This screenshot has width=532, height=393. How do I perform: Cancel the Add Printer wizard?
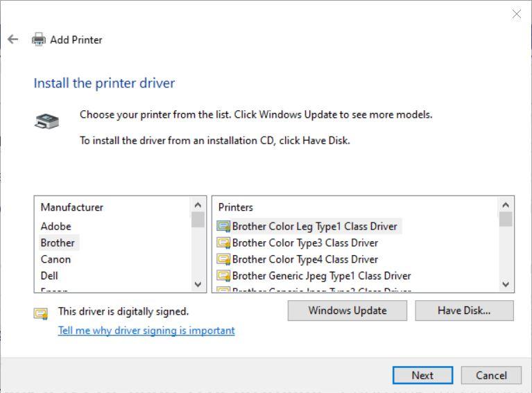(491, 376)
